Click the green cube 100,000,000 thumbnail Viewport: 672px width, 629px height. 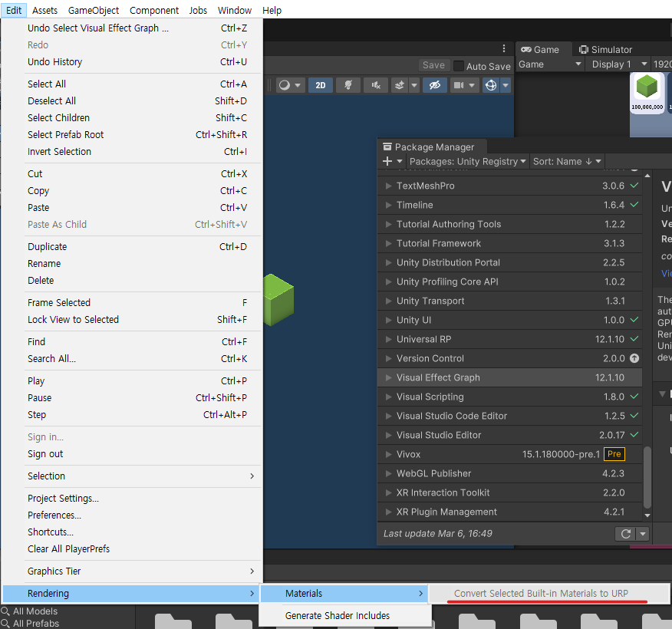click(x=647, y=92)
